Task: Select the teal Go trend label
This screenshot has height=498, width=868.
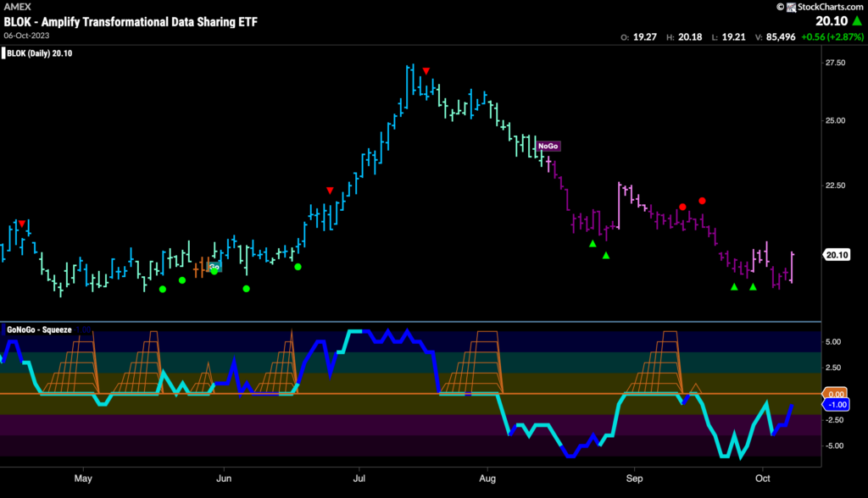Action: pos(214,267)
